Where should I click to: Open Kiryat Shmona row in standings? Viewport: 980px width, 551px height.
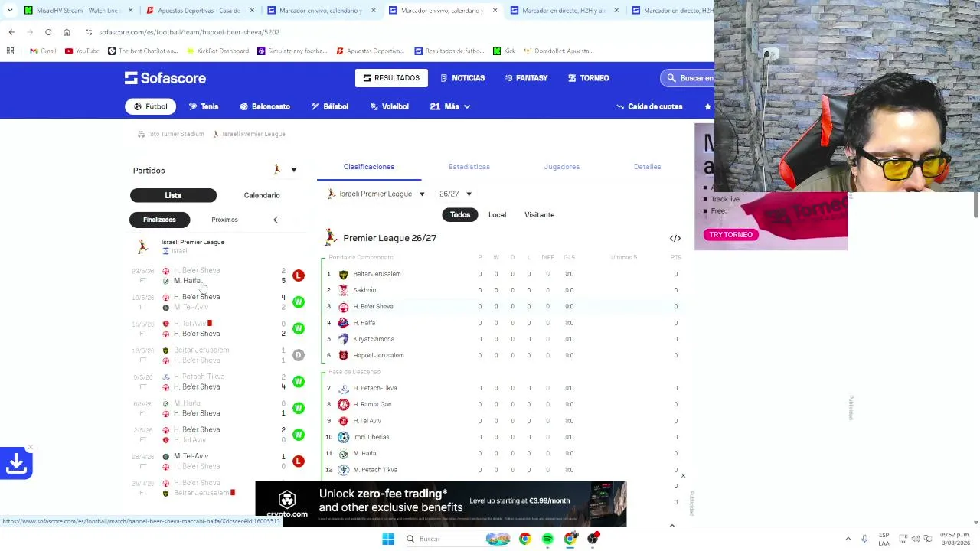(x=504, y=339)
